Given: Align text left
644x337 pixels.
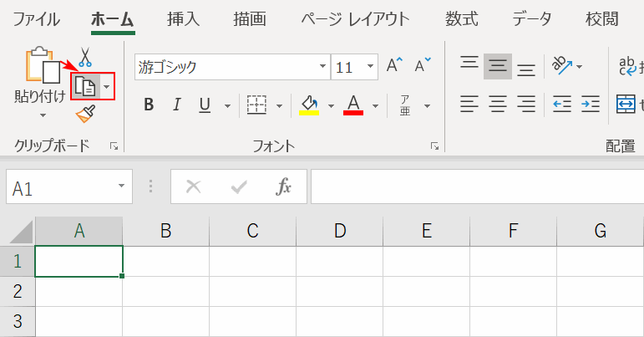Looking at the screenshot, I should pyautogui.click(x=469, y=104).
